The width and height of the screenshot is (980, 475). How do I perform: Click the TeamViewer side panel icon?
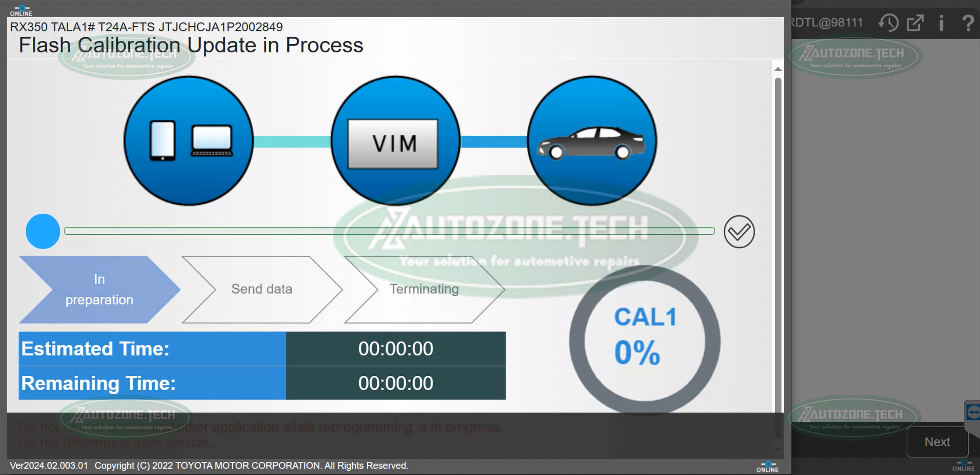973,413
